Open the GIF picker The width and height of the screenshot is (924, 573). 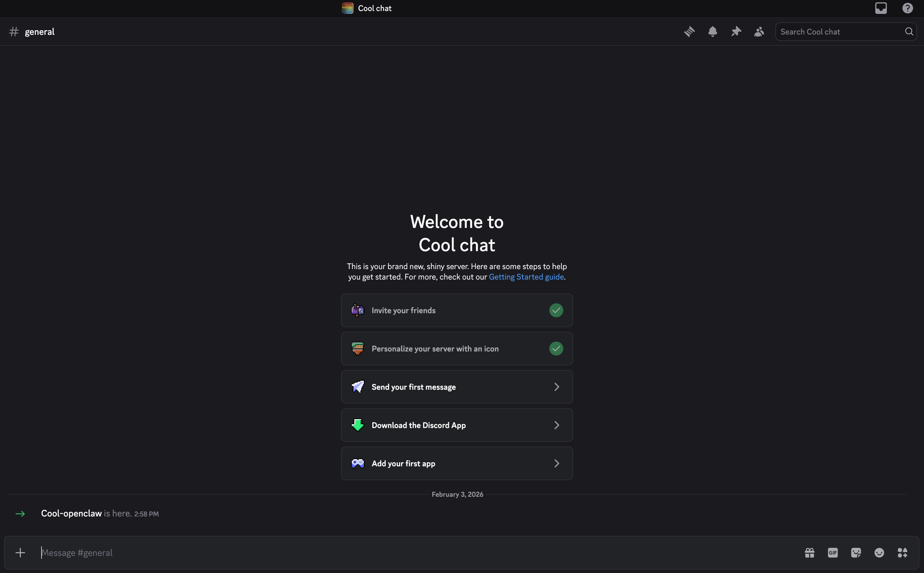(x=833, y=552)
